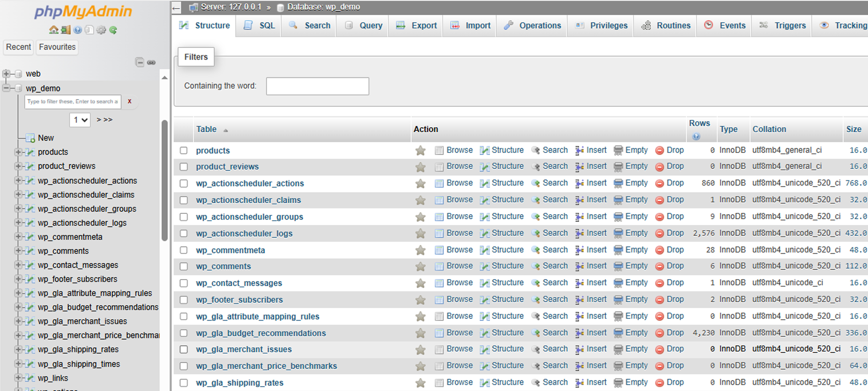Click Insert for wp_actionscheduler_claims table
The image size is (868, 391).
click(x=591, y=200)
